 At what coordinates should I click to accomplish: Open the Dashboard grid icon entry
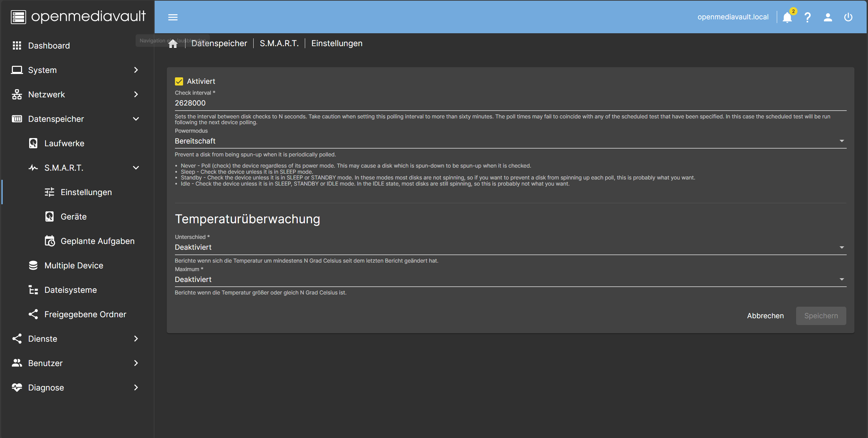(x=17, y=46)
